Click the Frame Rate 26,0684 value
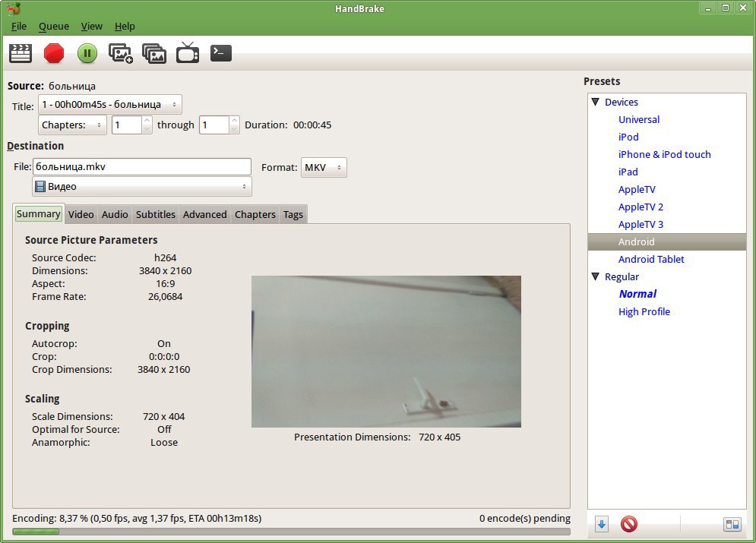This screenshot has height=543, width=756. pos(165,297)
